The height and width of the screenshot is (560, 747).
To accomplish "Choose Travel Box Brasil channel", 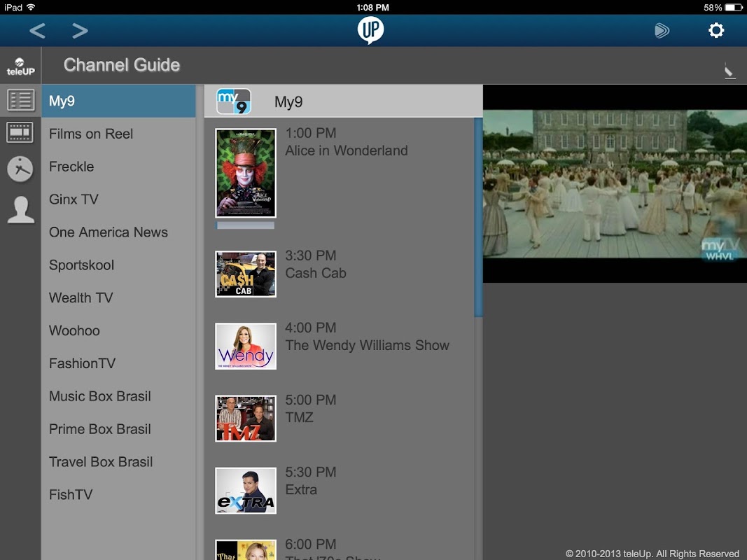I will click(x=118, y=463).
